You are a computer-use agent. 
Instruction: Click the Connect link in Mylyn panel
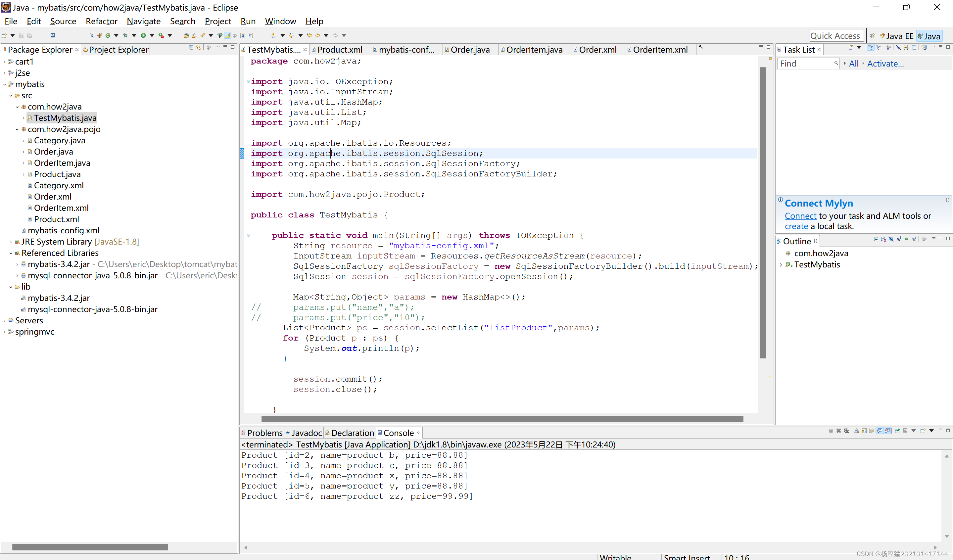800,216
